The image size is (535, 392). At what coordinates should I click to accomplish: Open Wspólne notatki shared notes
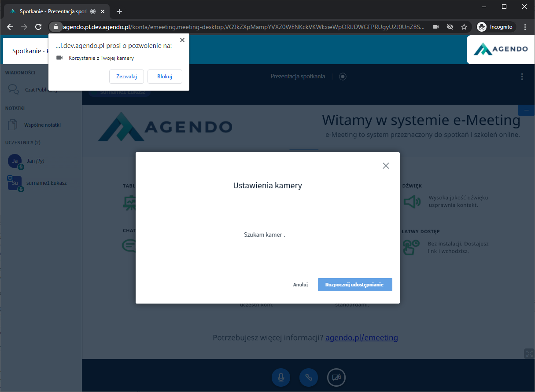42,125
